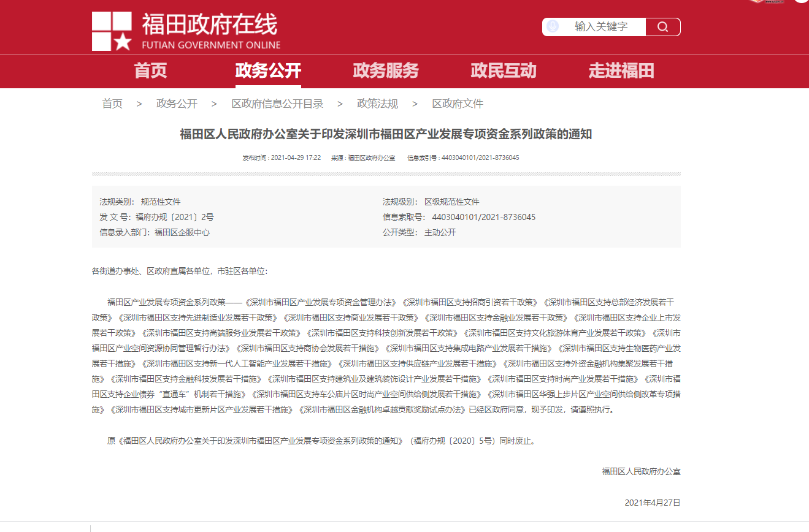Screen dimensions: 809x532
Task: Focus the 输入关键字 search field
Action: (x=600, y=27)
